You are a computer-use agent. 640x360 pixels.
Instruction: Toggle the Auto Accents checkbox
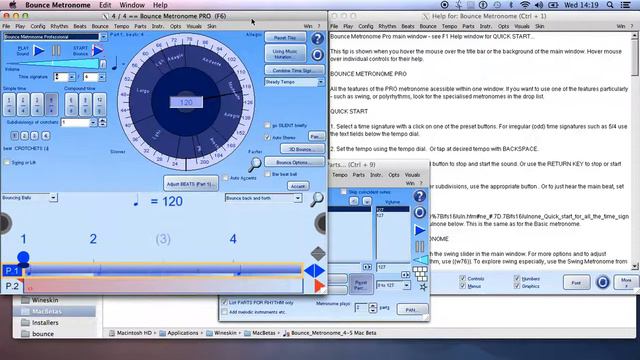[x=226, y=178]
